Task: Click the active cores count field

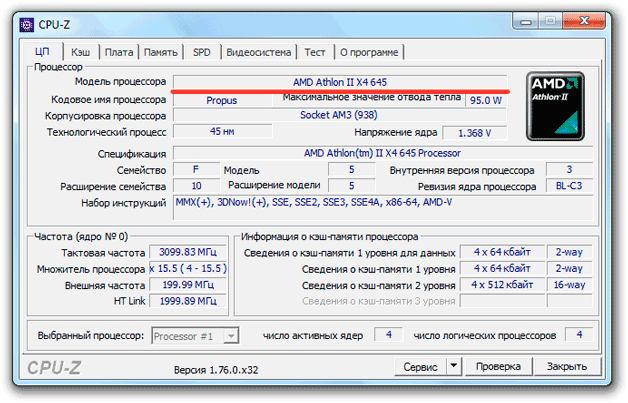Action: [x=388, y=334]
